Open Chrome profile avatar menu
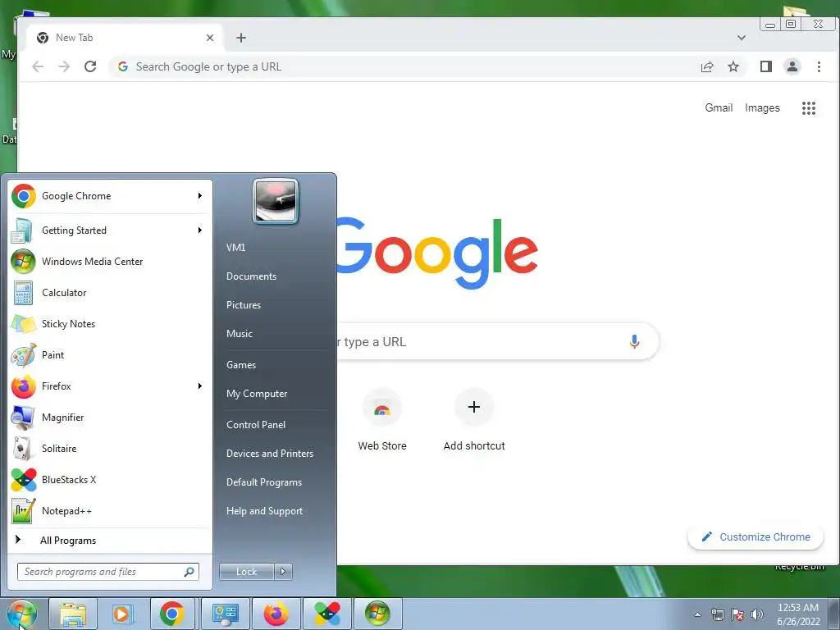The height and width of the screenshot is (630, 840). click(x=792, y=66)
